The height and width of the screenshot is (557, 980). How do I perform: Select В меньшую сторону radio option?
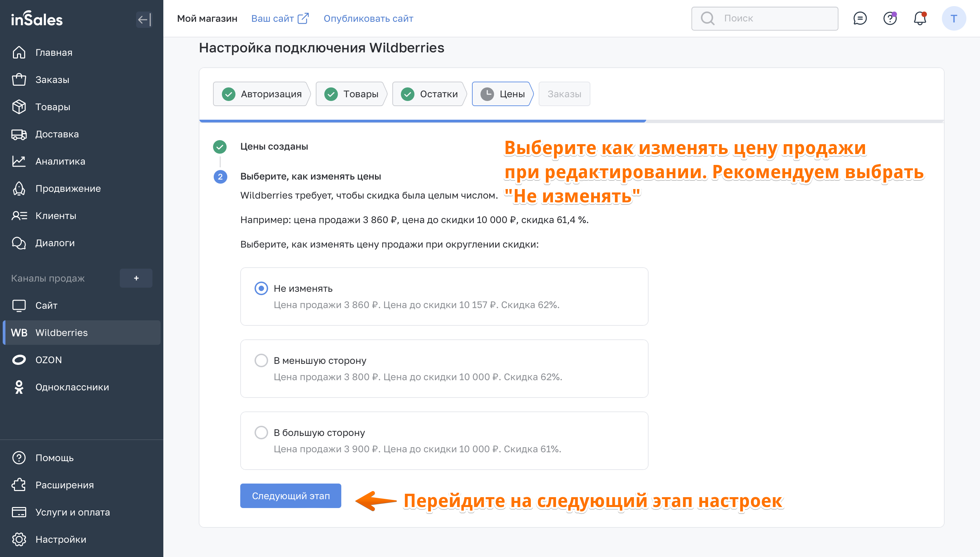point(261,360)
